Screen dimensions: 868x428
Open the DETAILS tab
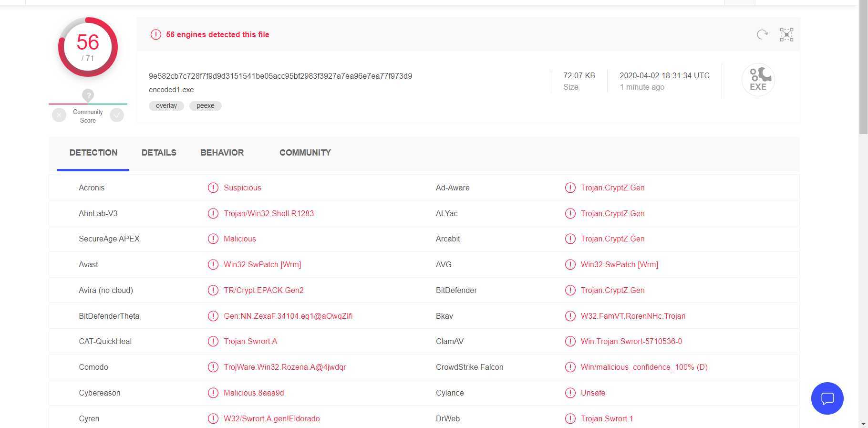click(x=159, y=153)
